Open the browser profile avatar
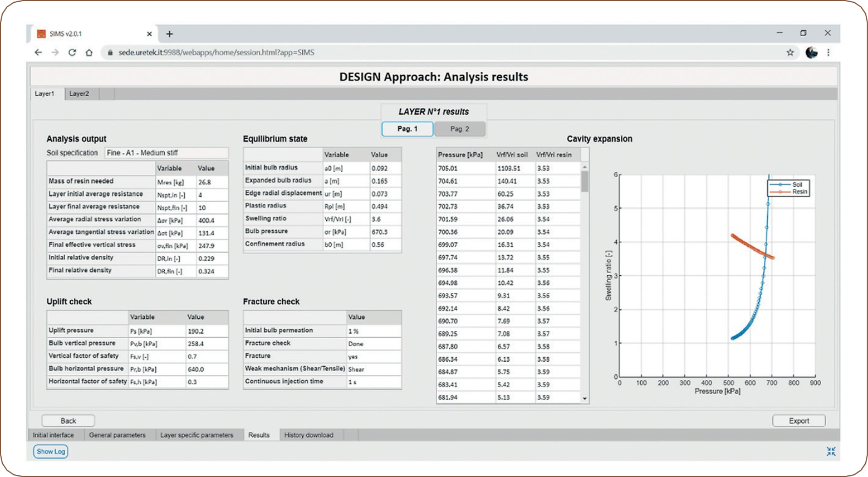 [811, 52]
